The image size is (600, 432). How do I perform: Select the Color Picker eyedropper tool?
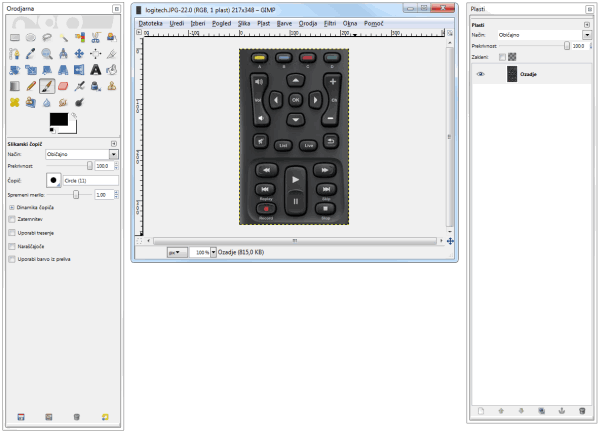31,54
